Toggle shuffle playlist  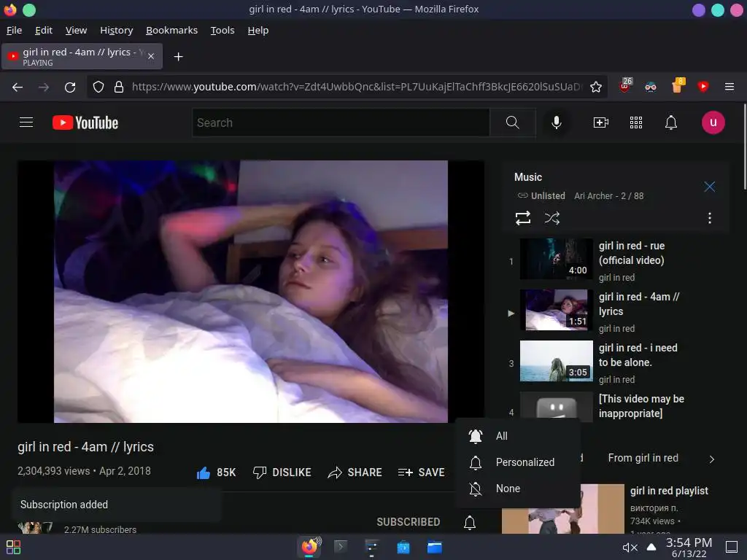551,218
